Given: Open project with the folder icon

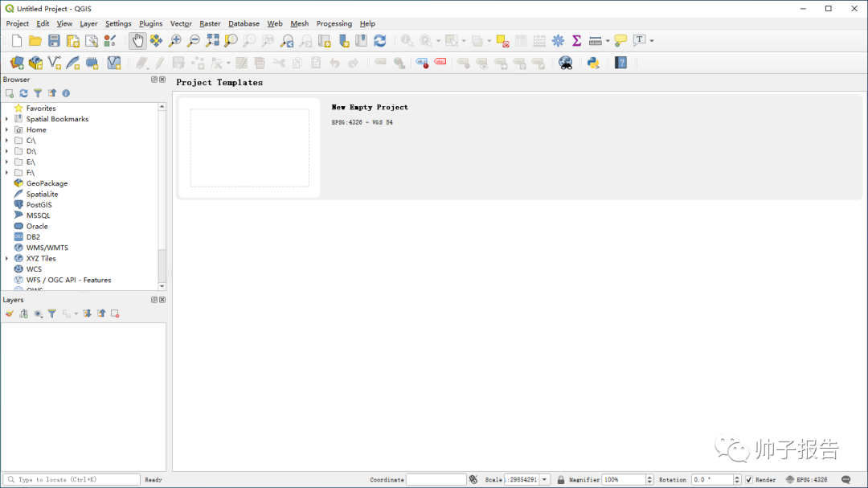Looking at the screenshot, I should 35,40.
